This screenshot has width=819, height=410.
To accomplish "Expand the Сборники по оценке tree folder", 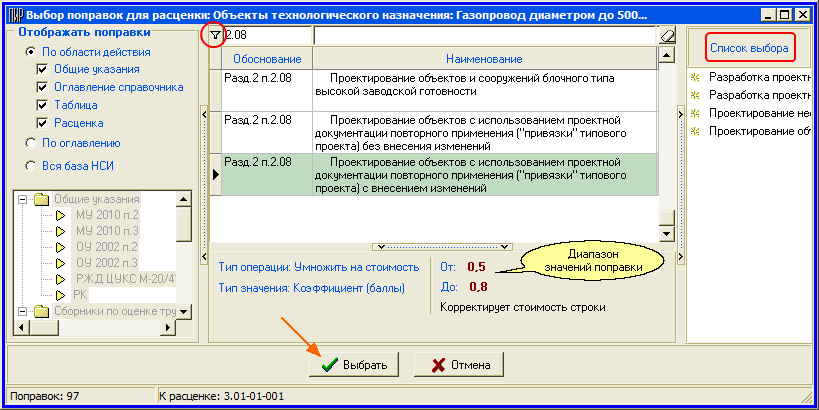I will point(22,311).
